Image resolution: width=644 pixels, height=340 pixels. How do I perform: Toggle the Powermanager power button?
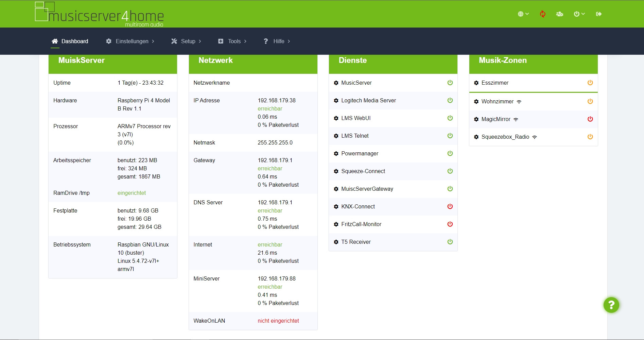450,153
